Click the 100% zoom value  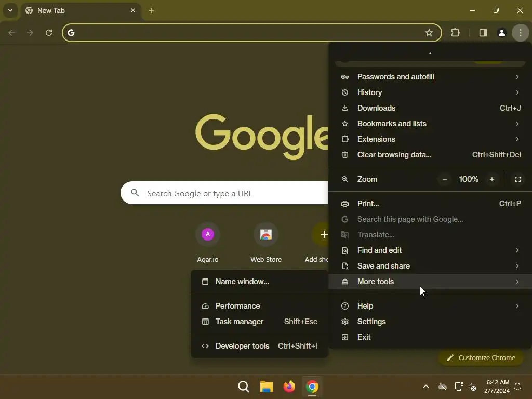[469, 179]
